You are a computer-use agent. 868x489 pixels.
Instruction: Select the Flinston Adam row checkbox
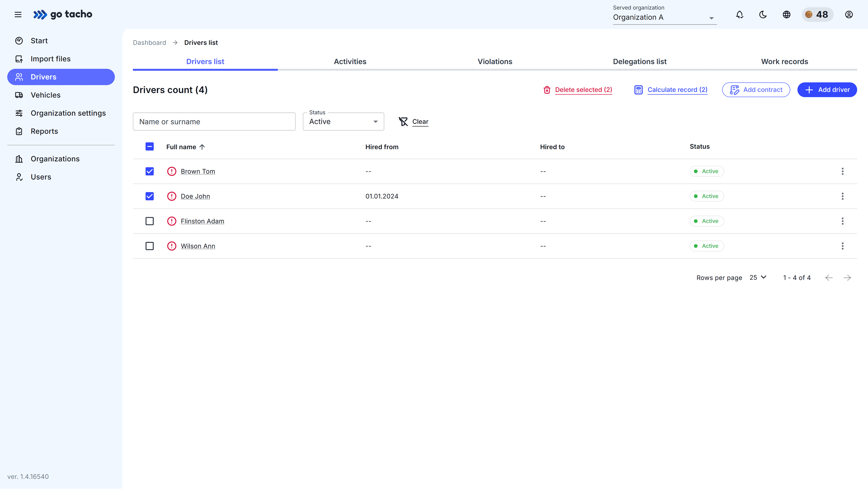coord(149,221)
